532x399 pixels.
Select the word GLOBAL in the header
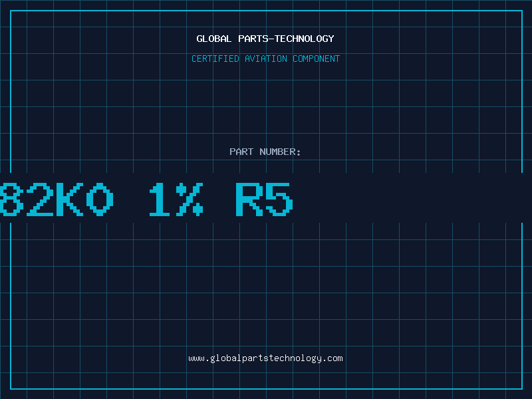(x=213, y=39)
